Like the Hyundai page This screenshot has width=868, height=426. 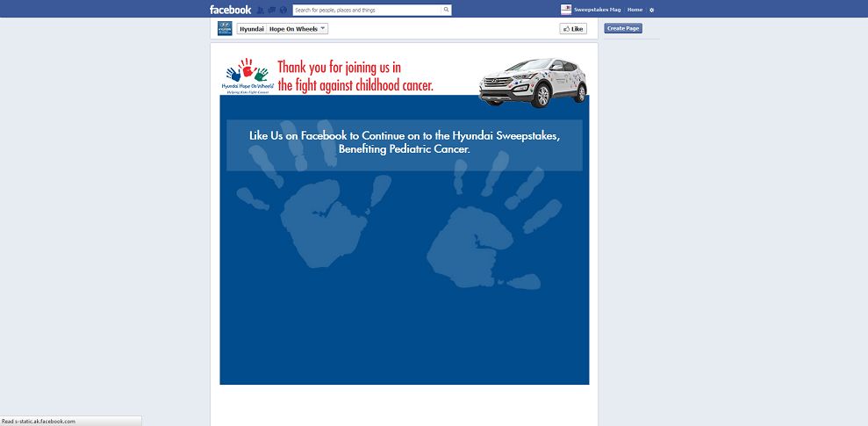pos(573,29)
